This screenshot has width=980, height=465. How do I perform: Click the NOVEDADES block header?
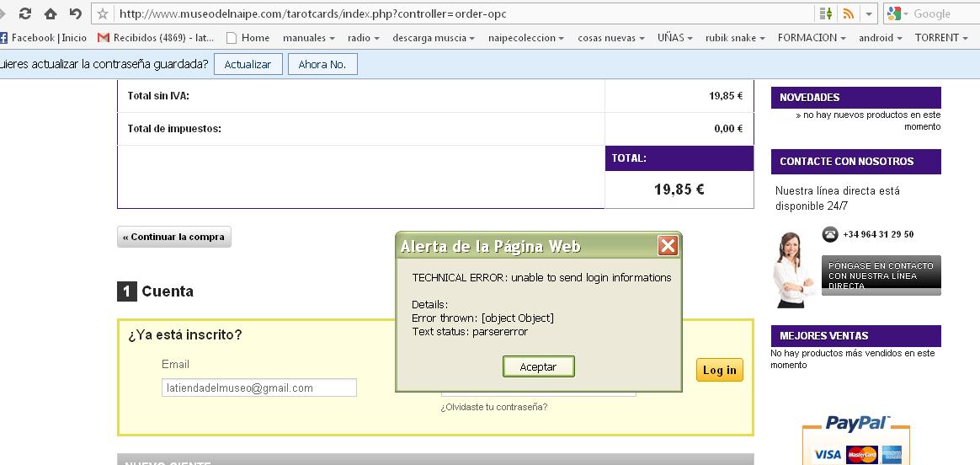(855, 98)
